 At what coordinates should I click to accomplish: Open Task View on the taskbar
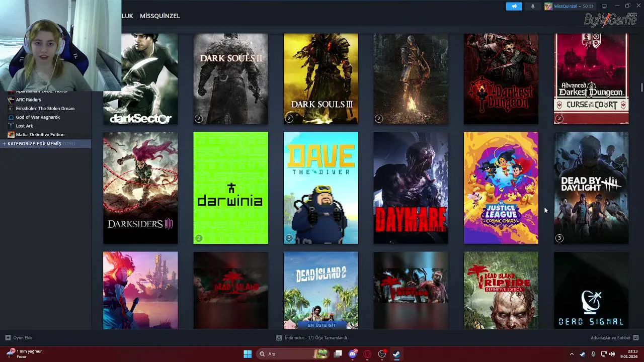[339, 354]
